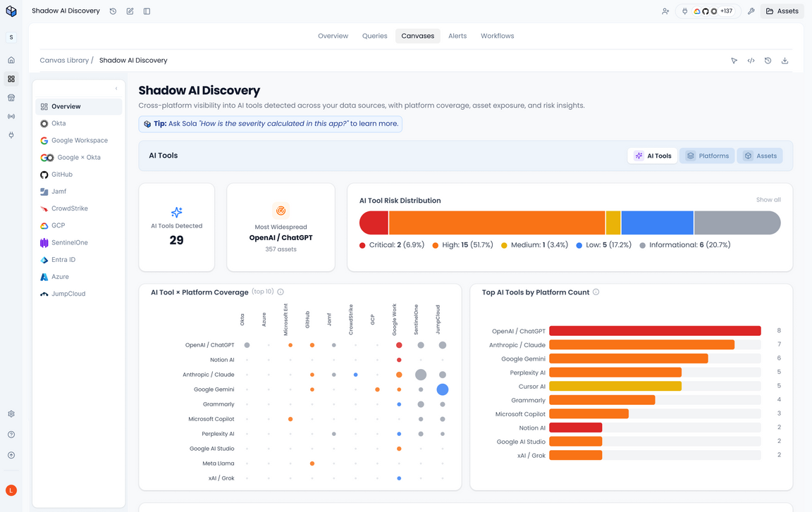Screen dimensions: 812x512
Task: Click the Cursor AI yellow bar
Action: point(615,387)
